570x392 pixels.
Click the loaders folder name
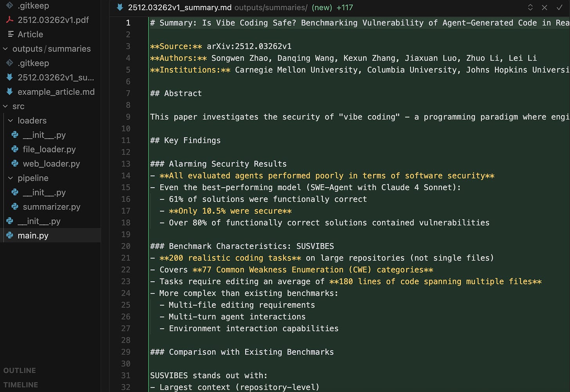coord(32,121)
